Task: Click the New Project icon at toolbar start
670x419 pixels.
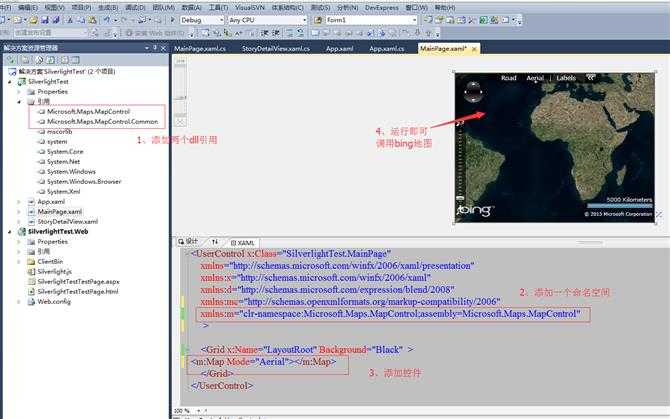Action: 3,20
